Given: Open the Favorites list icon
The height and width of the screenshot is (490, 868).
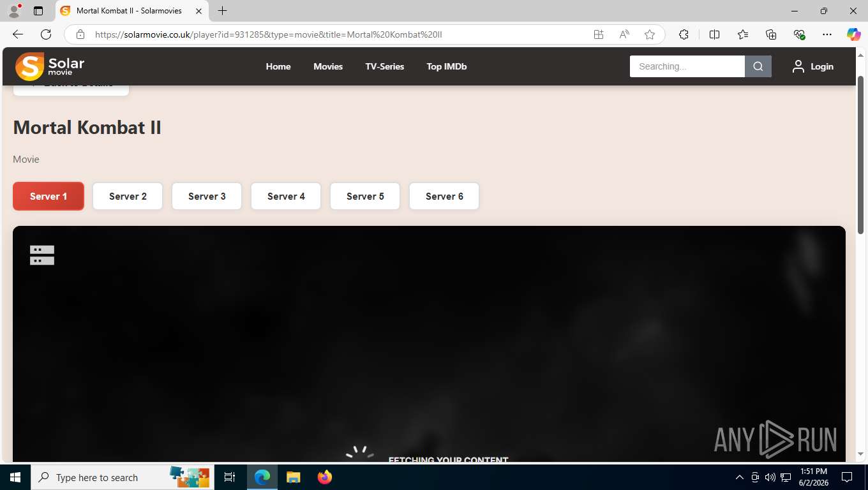Looking at the screenshot, I should click(x=743, y=34).
